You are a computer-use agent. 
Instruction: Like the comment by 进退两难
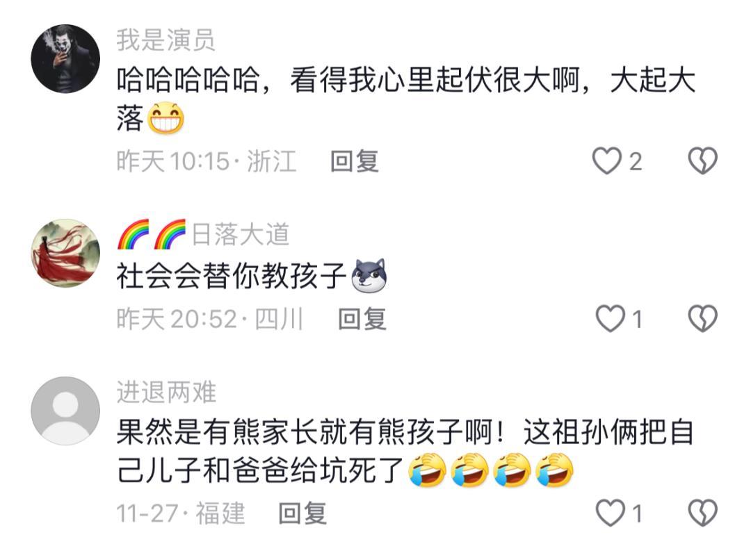click(x=611, y=513)
